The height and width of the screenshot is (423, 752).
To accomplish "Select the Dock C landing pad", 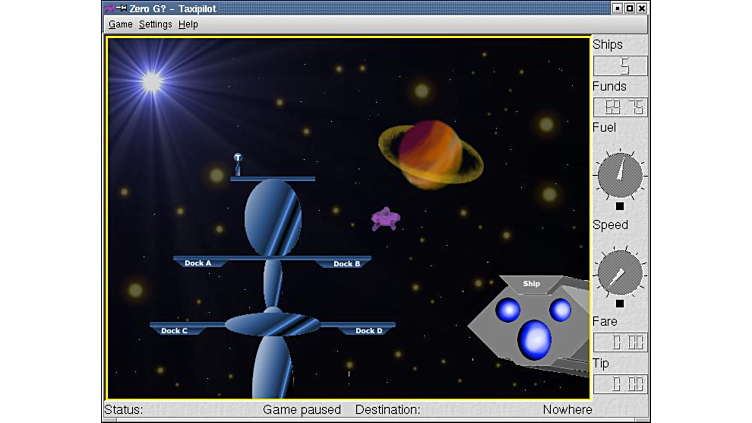I will pyautogui.click(x=175, y=330).
